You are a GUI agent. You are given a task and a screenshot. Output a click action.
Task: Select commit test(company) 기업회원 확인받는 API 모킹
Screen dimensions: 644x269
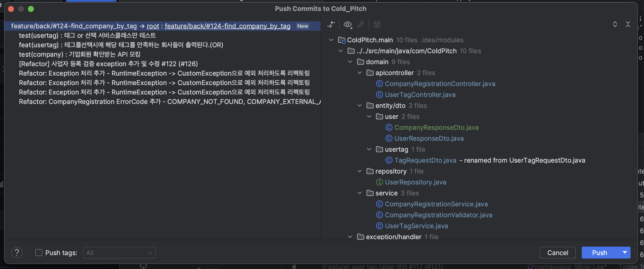tap(79, 54)
